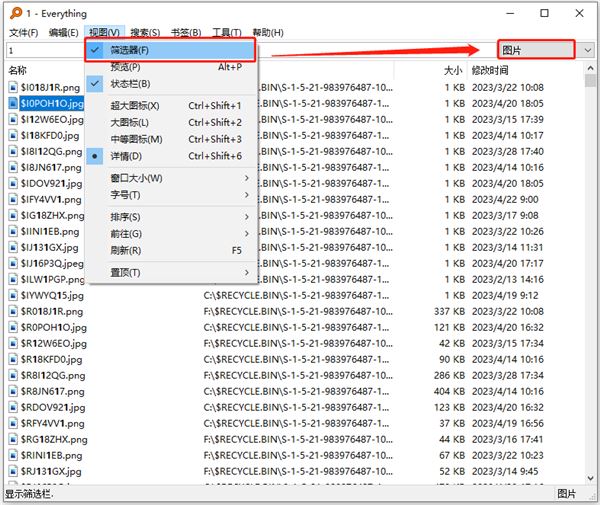The image size is (600, 505).
Task: Click file icon of $RFY4VV1.png
Action: (13, 424)
